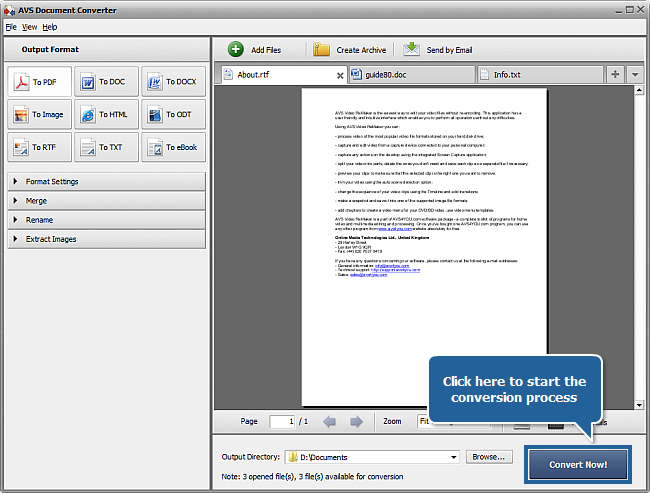This screenshot has width=650, height=493.
Task: Select the To RTF output format
Action: [x=39, y=147]
